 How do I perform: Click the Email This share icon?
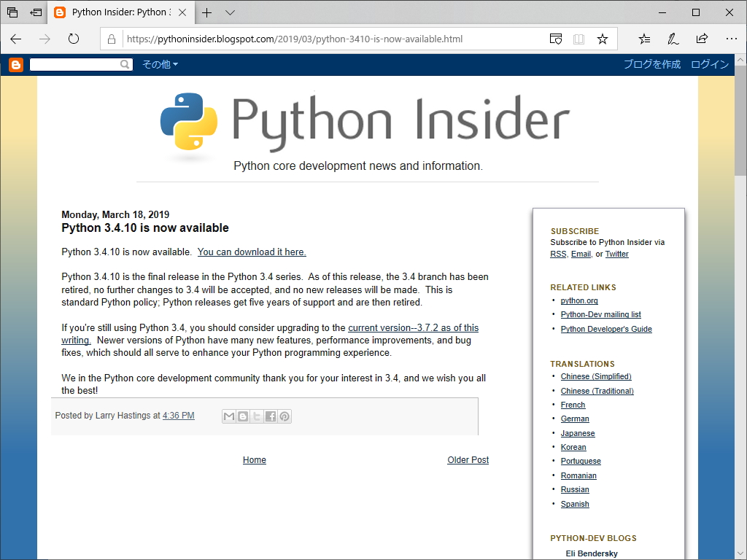[229, 416]
